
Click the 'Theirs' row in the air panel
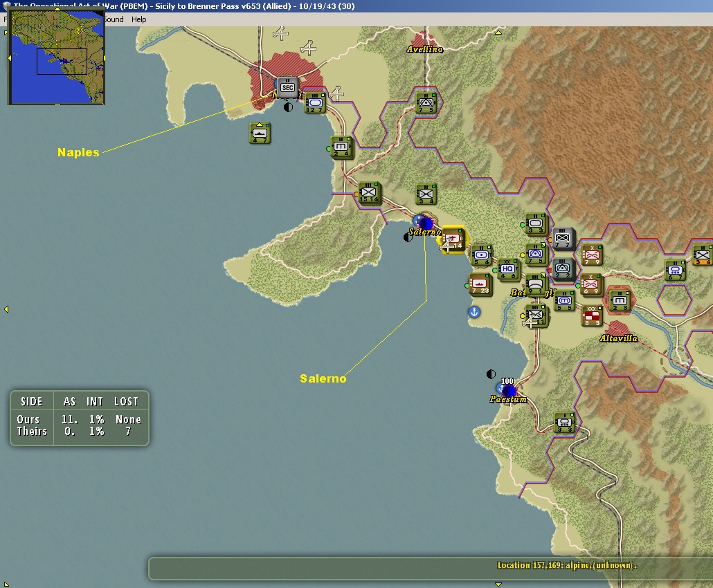click(x=79, y=431)
